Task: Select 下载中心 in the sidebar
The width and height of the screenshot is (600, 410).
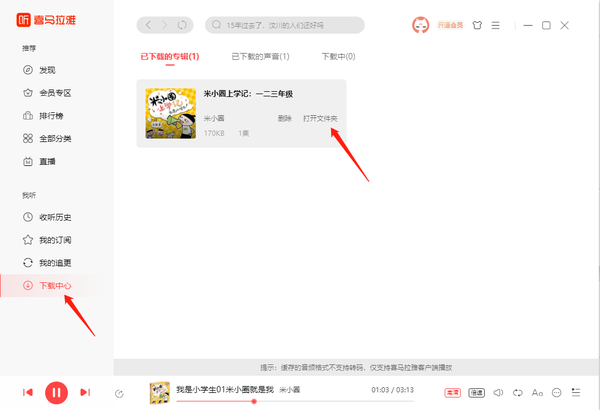Action: point(57,286)
